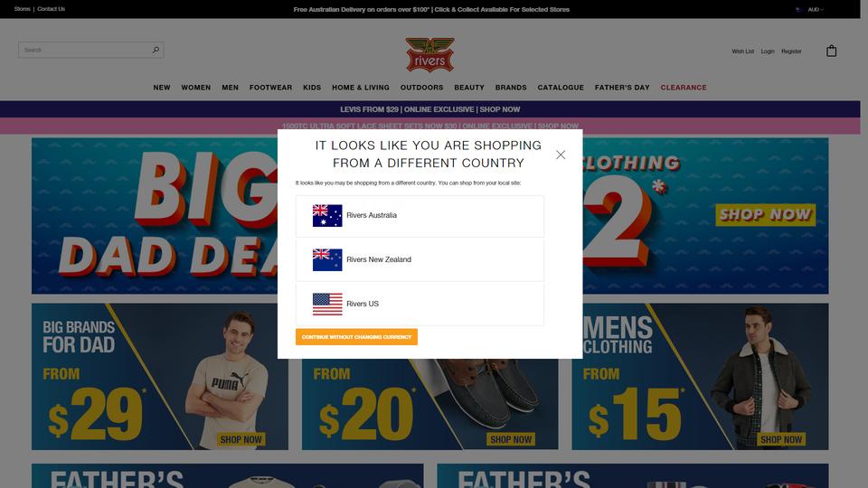
Task: Select the Australian flag icon
Action: coord(327,216)
